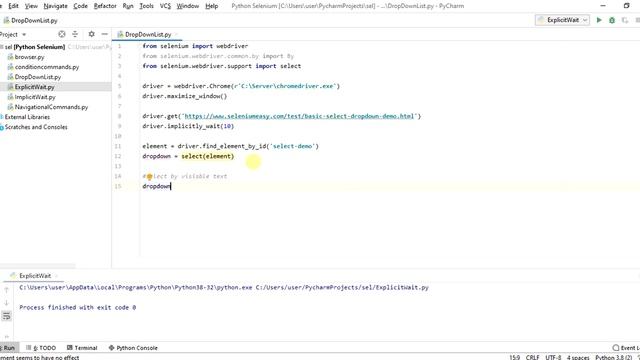Image resolution: width=640 pixels, height=360 pixels.
Task: Click the up-arrow icon in Run panel
Action: point(6,290)
